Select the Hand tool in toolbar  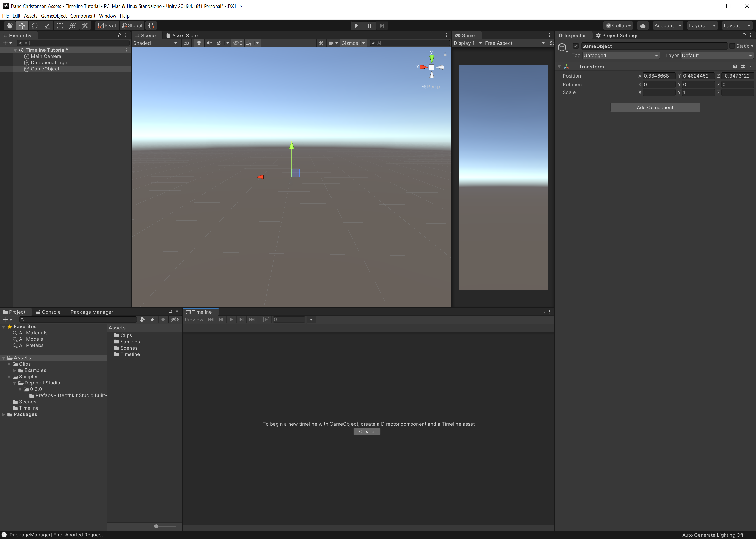point(10,26)
